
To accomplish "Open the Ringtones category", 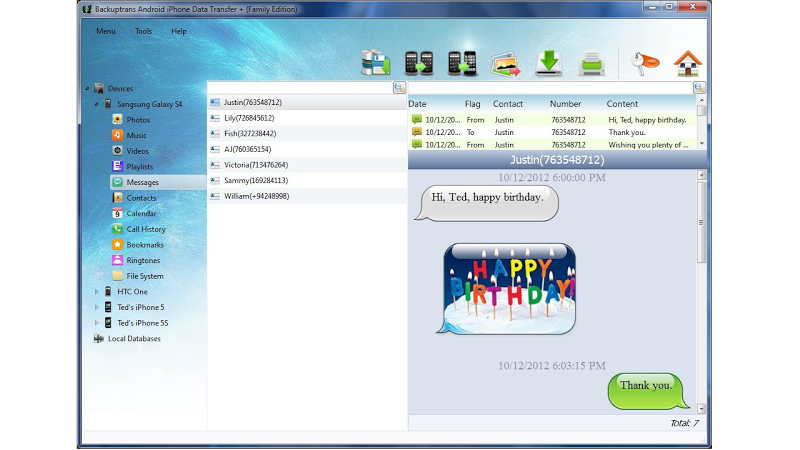I will [143, 260].
